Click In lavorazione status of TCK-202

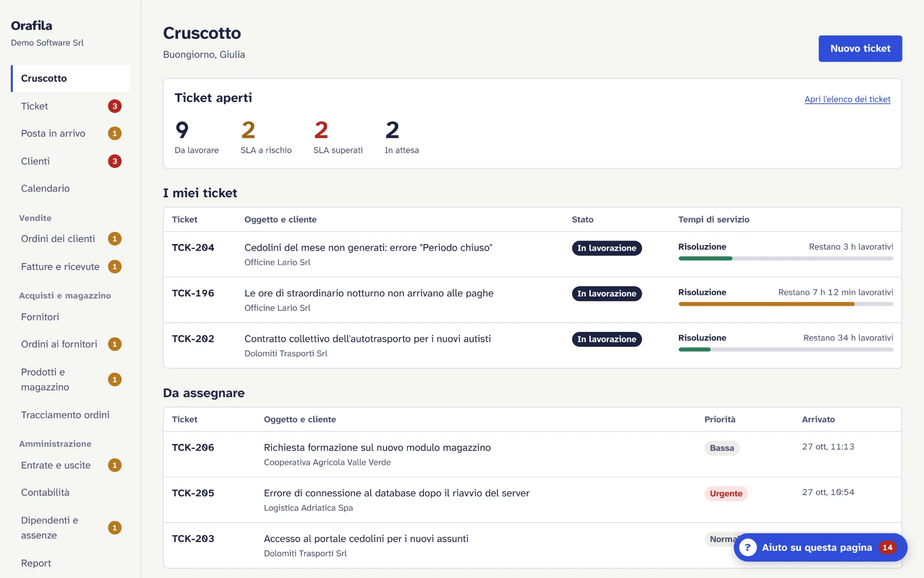tap(606, 339)
